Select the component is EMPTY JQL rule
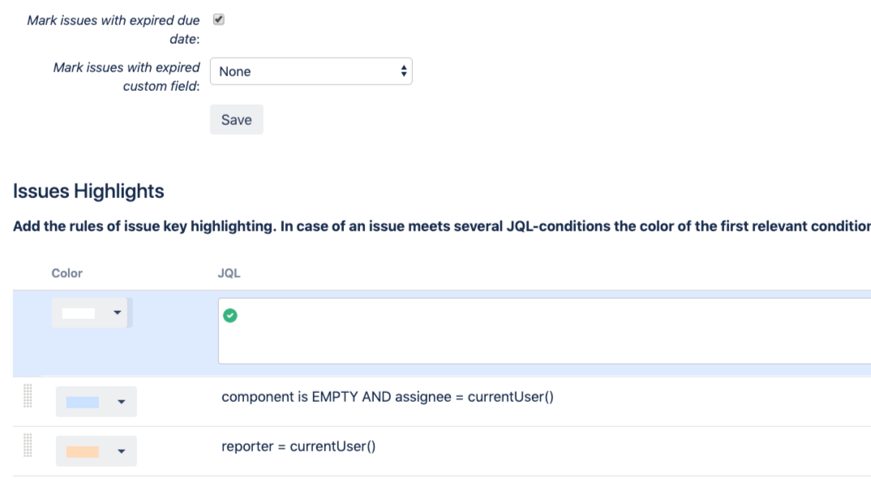This screenshot has width=871, height=496. click(x=387, y=397)
